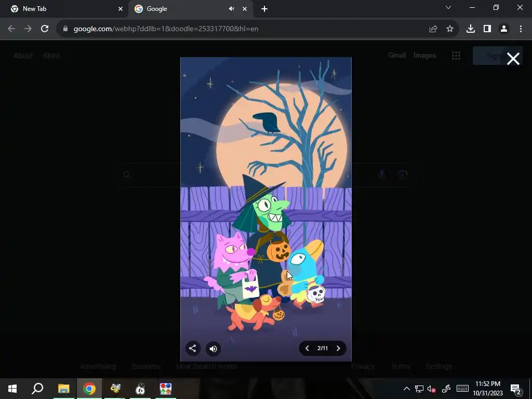Close the Google tab
The width and height of the screenshot is (532, 399).
[x=245, y=9]
